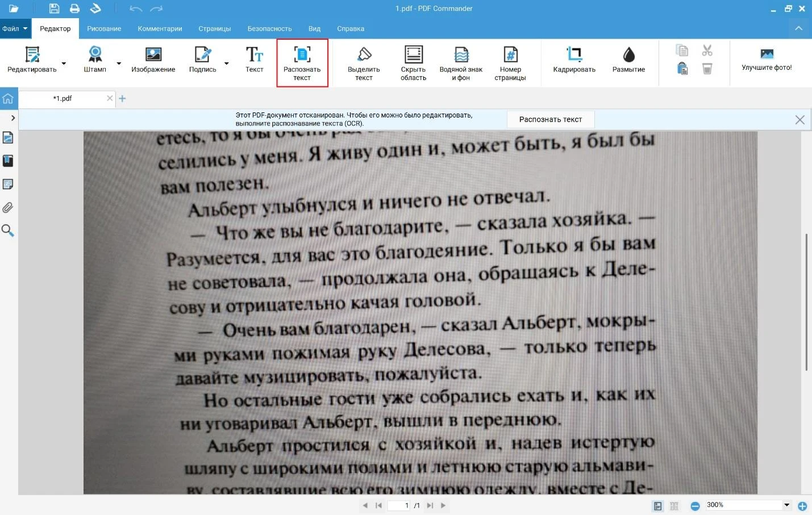This screenshot has height=515, width=812.
Task: Click Распознать текст in the notification bar
Action: (x=551, y=119)
